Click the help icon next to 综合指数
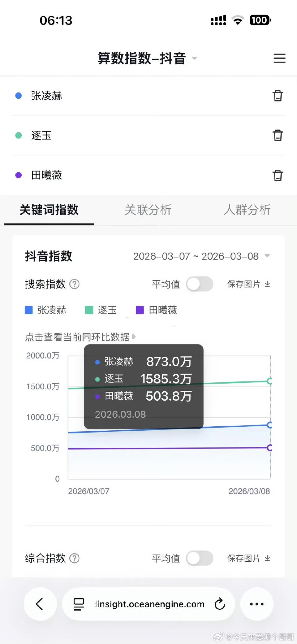This screenshot has height=644, width=297. tap(74, 558)
